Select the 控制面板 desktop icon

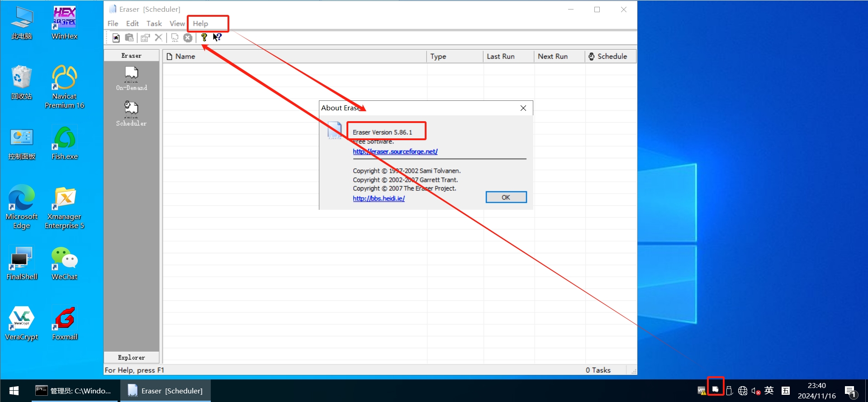coord(22,144)
